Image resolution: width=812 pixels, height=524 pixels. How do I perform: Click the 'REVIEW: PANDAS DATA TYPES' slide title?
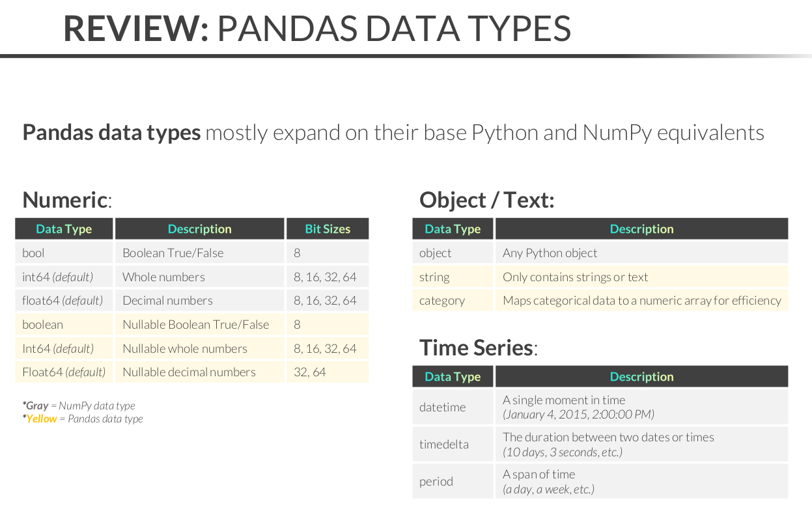pos(317,29)
